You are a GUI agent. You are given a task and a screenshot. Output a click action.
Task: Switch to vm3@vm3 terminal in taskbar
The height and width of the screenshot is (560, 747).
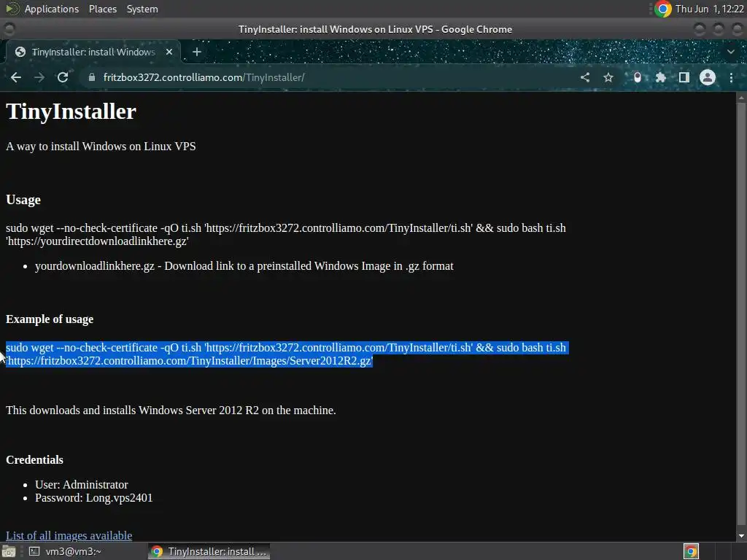coord(65,551)
